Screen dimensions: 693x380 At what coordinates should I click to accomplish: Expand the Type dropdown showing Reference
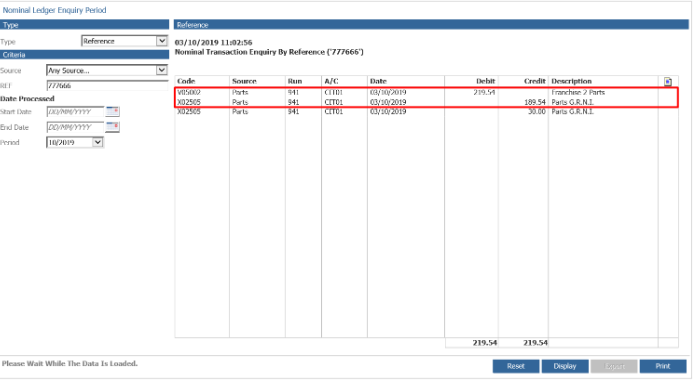click(162, 41)
